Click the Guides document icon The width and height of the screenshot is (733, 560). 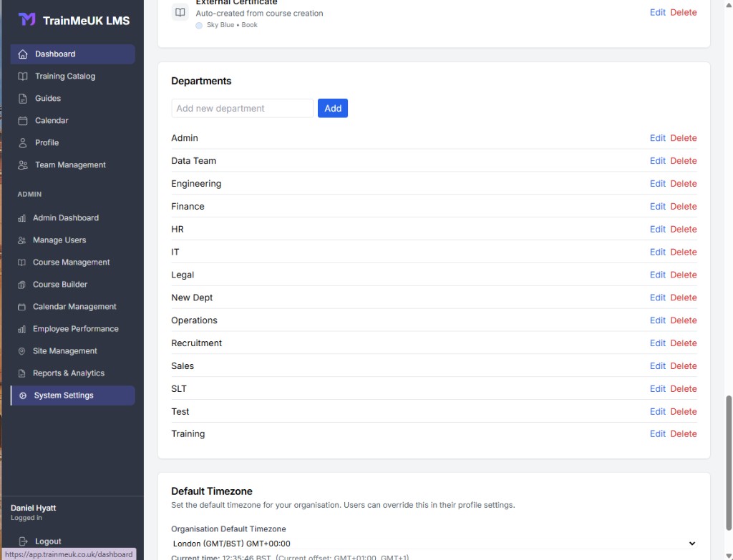click(22, 99)
